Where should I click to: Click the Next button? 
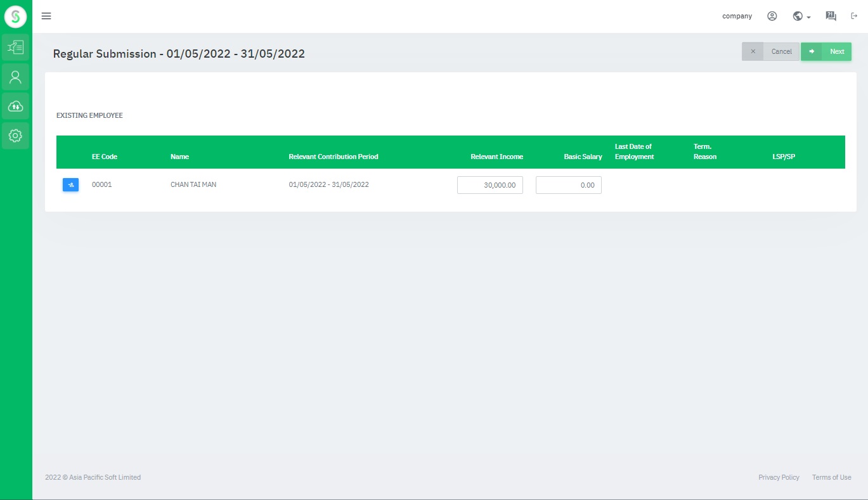click(x=826, y=52)
